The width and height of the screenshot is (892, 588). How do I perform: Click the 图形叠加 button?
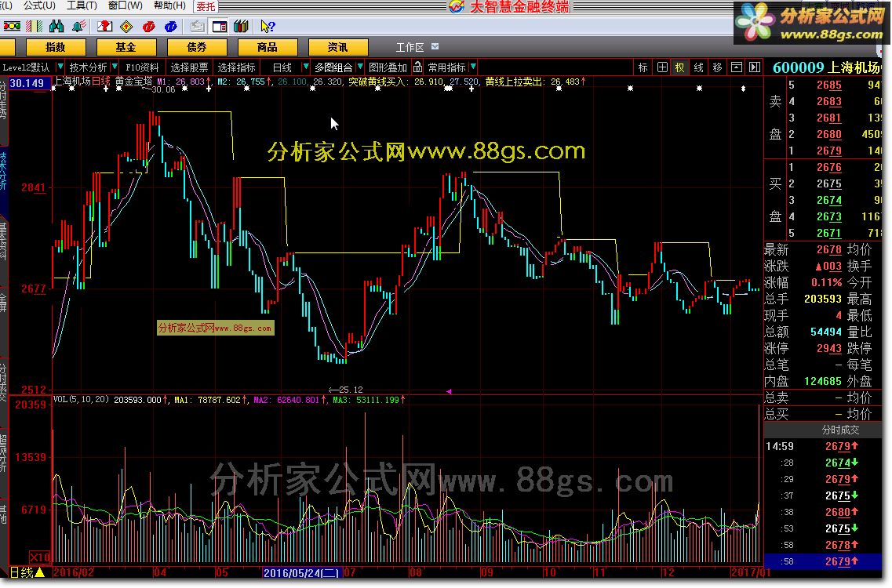click(388, 67)
